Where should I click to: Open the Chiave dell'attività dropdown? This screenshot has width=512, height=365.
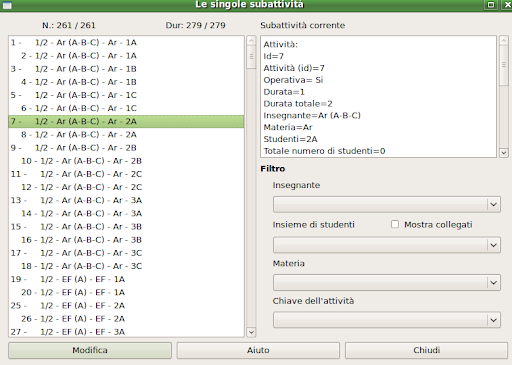tap(387, 320)
